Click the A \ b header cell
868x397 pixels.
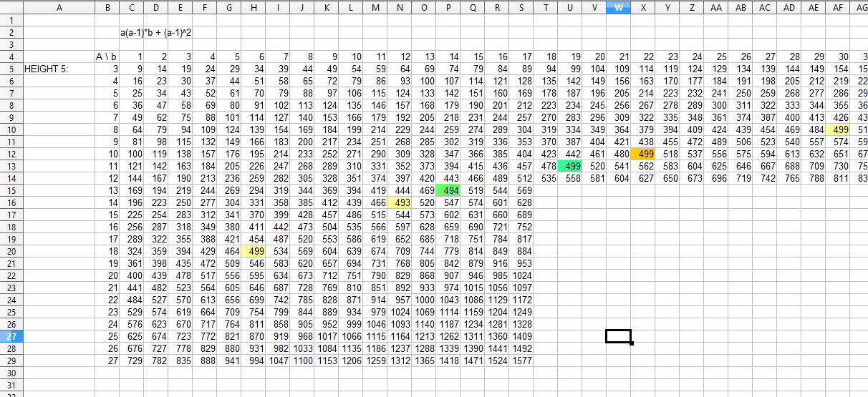[106, 57]
